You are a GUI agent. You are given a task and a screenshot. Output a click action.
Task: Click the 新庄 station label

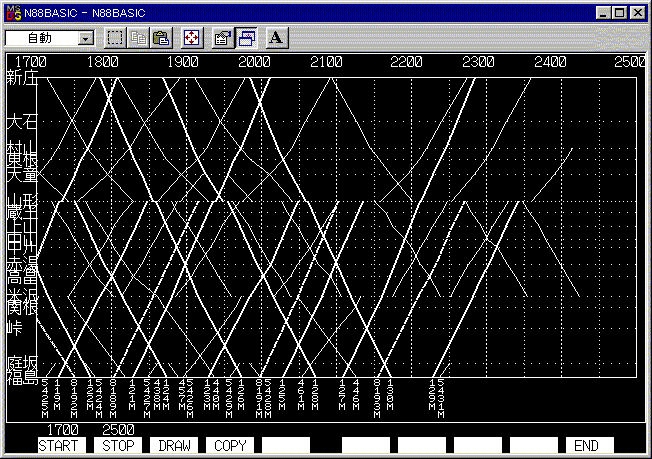point(22,78)
